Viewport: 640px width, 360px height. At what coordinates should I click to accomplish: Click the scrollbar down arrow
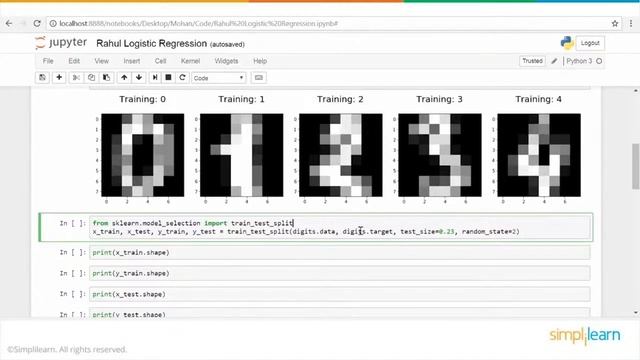point(636,313)
